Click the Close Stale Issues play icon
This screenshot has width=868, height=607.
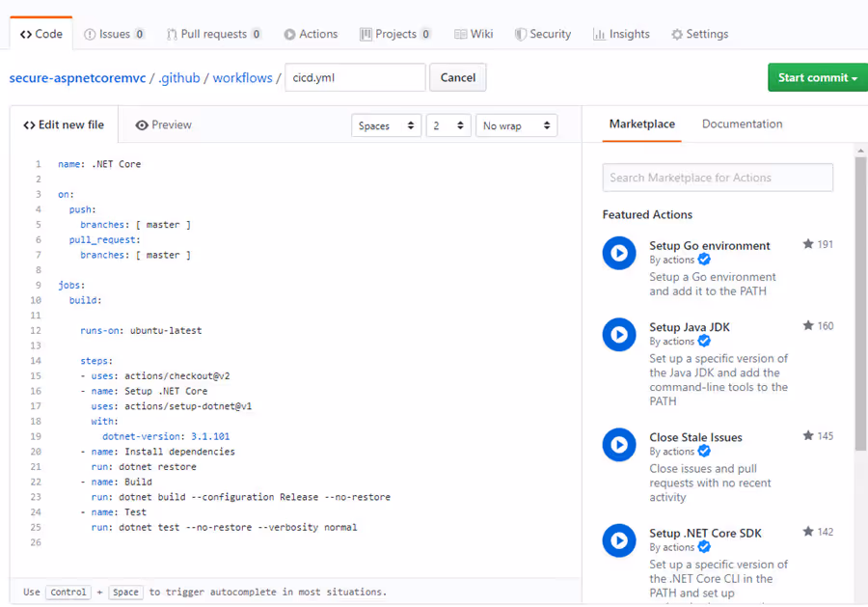coord(619,445)
